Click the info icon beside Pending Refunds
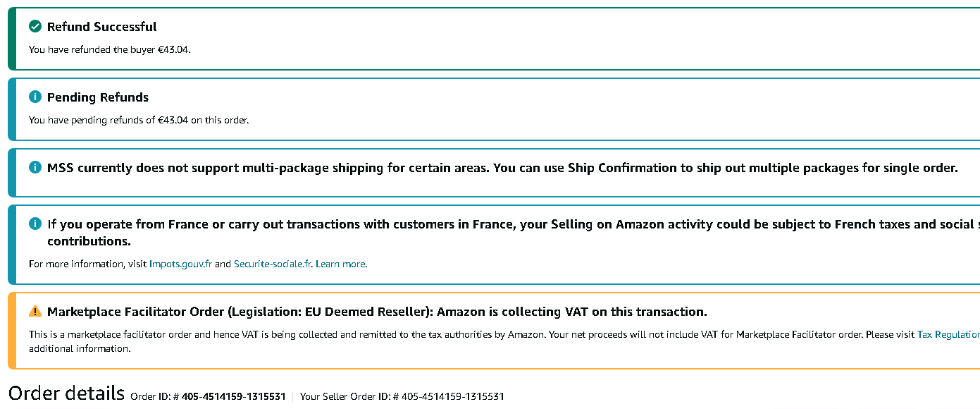The height and width of the screenshot is (409, 980). (x=35, y=97)
